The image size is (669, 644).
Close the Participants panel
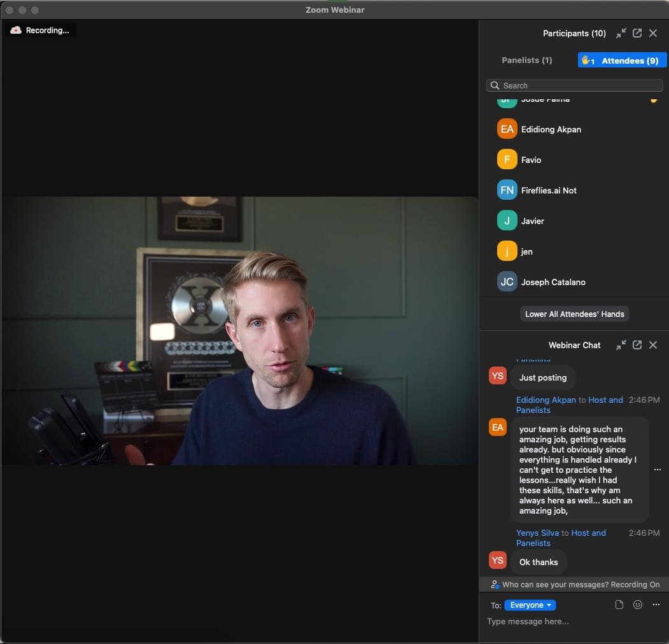pyautogui.click(x=652, y=33)
